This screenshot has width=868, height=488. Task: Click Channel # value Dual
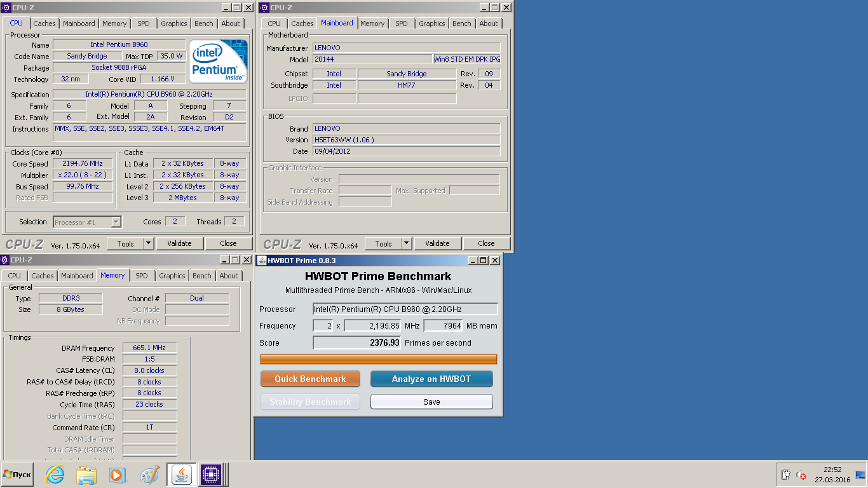[x=197, y=298]
